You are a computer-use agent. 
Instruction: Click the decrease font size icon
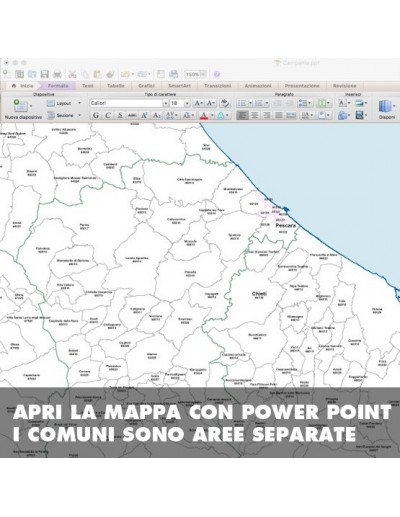[x=211, y=103]
